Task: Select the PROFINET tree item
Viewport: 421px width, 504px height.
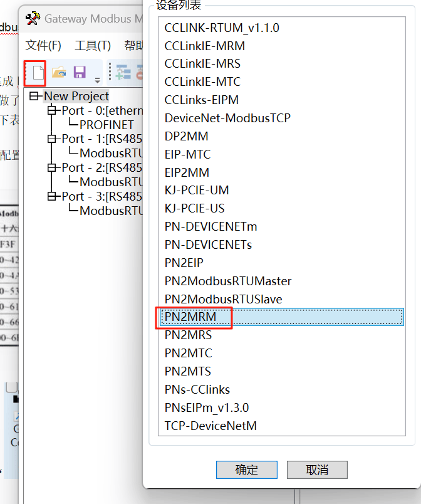Action: coord(107,125)
